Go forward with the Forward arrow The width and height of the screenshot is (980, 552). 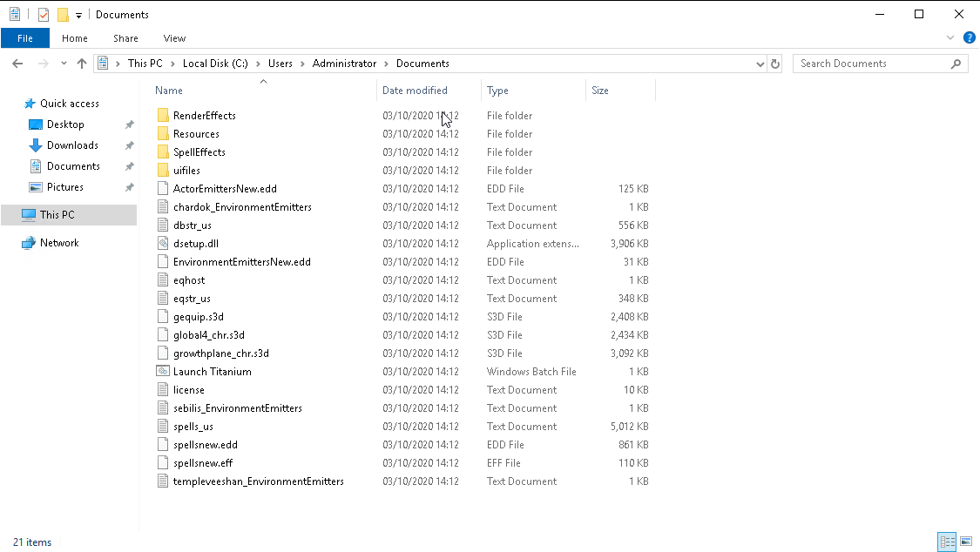click(x=44, y=64)
